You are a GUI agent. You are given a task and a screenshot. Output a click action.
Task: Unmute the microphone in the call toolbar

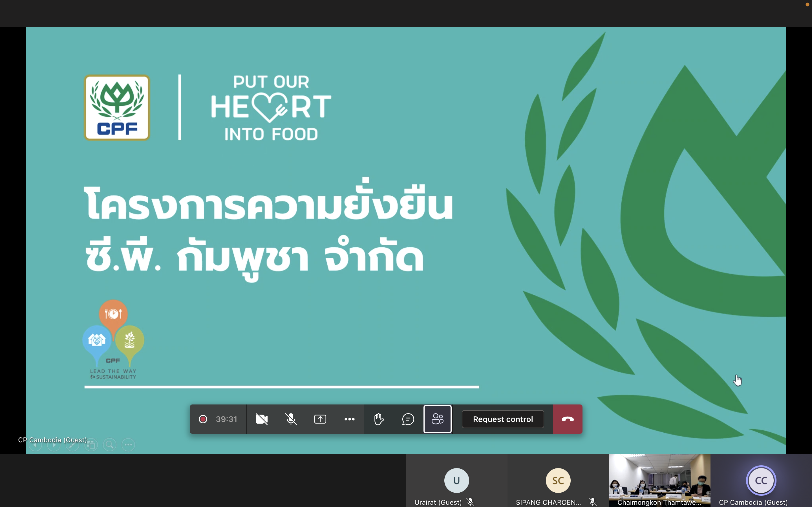coord(291,419)
